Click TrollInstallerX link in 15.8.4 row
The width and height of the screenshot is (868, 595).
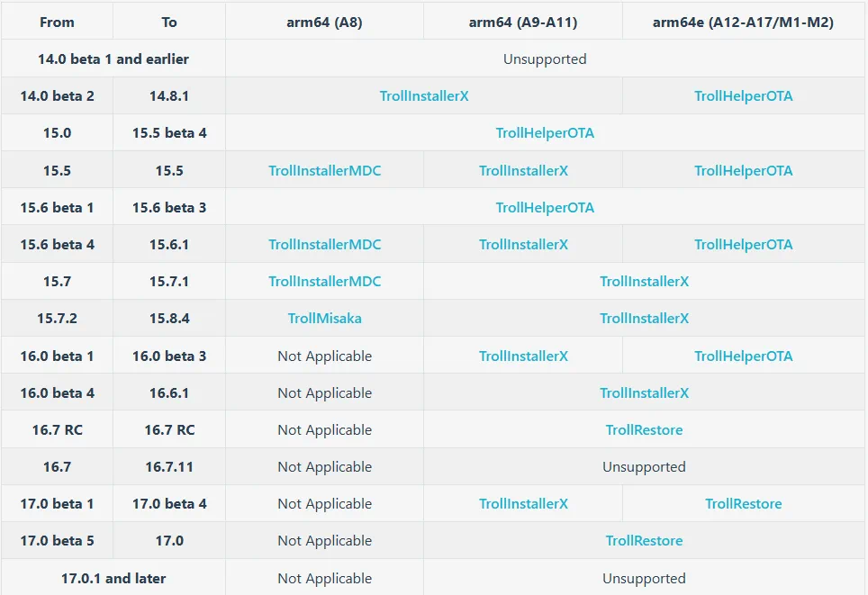click(645, 319)
